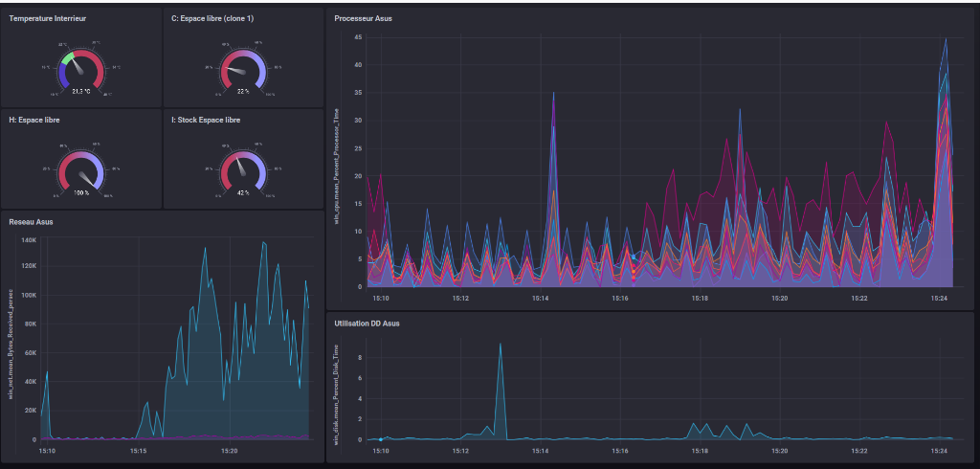The image size is (980, 469).
Task: Click 15:10 time label in Reseau Asus chart
Action: (x=48, y=450)
